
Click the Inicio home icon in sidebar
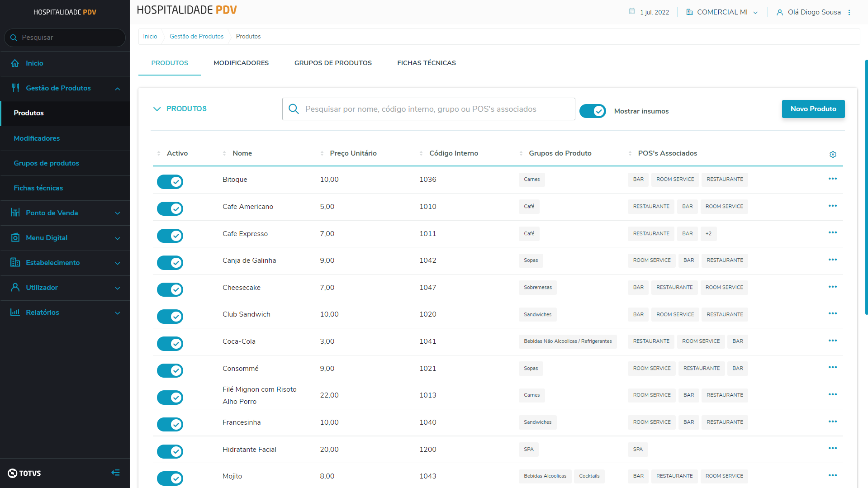(x=15, y=63)
